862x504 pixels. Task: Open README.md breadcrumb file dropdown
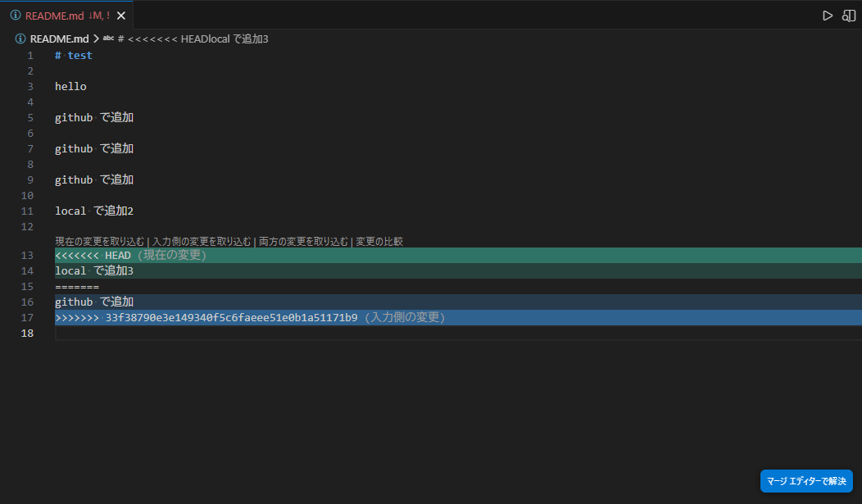click(x=59, y=39)
